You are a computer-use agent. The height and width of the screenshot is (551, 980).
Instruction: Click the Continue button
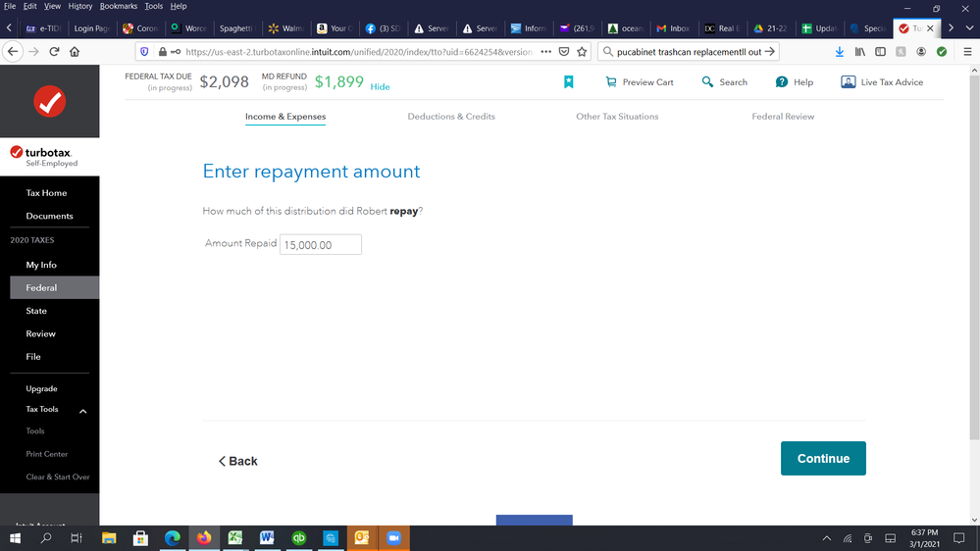pyautogui.click(x=823, y=459)
